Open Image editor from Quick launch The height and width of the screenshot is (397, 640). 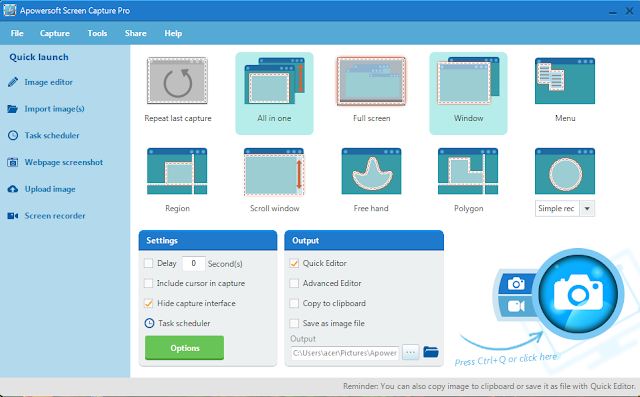point(40,82)
